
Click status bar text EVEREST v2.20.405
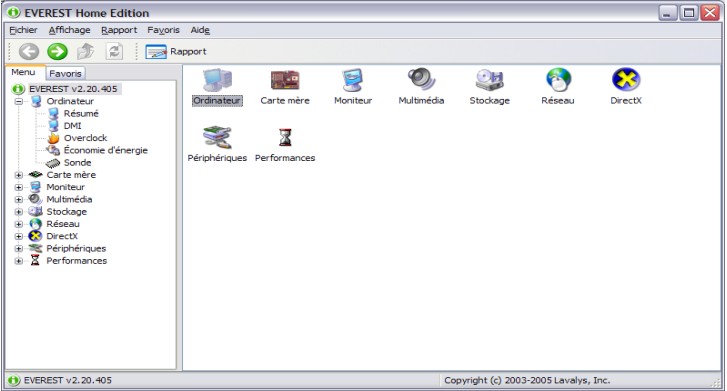(68, 380)
